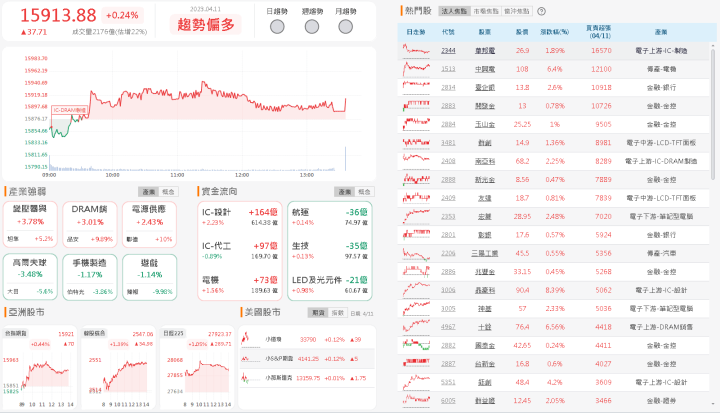Click the daily trend indicator circle 日趨勢
The image size is (720, 413).
point(278,24)
